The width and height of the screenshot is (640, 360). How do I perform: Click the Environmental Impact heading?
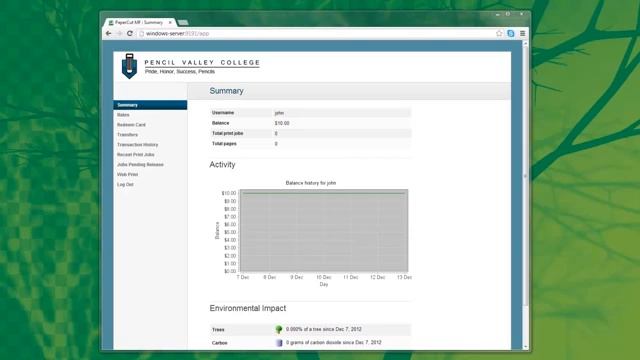[248, 308]
